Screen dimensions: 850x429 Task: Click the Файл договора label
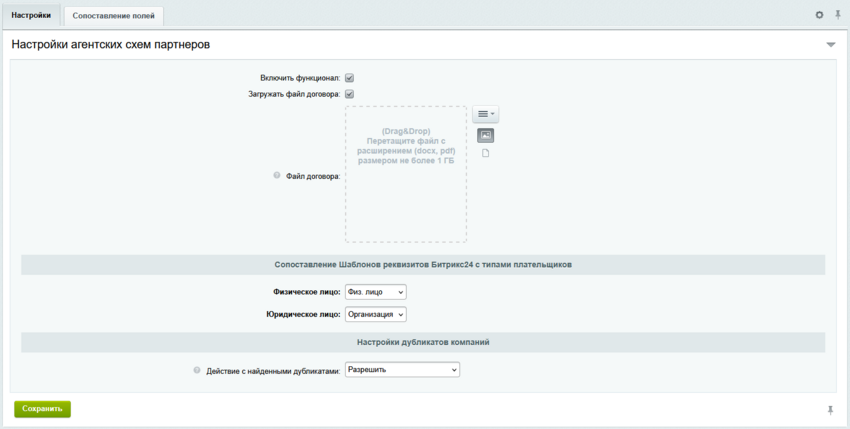pos(313,176)
